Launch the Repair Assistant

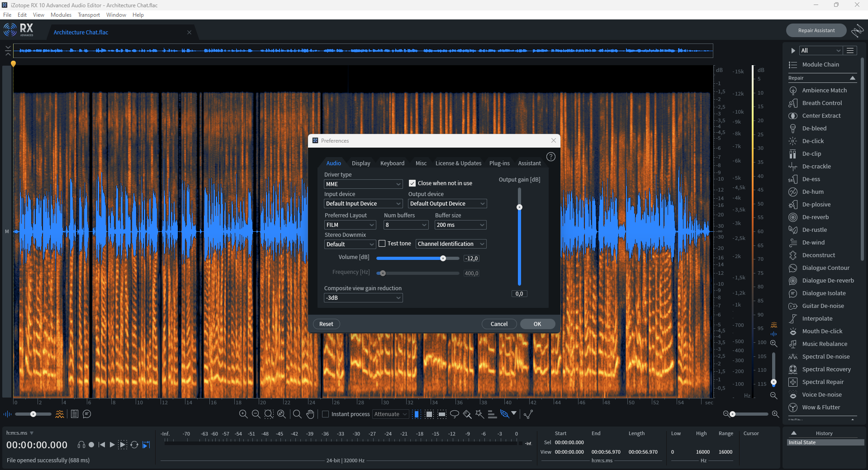(x=816, y=30)
